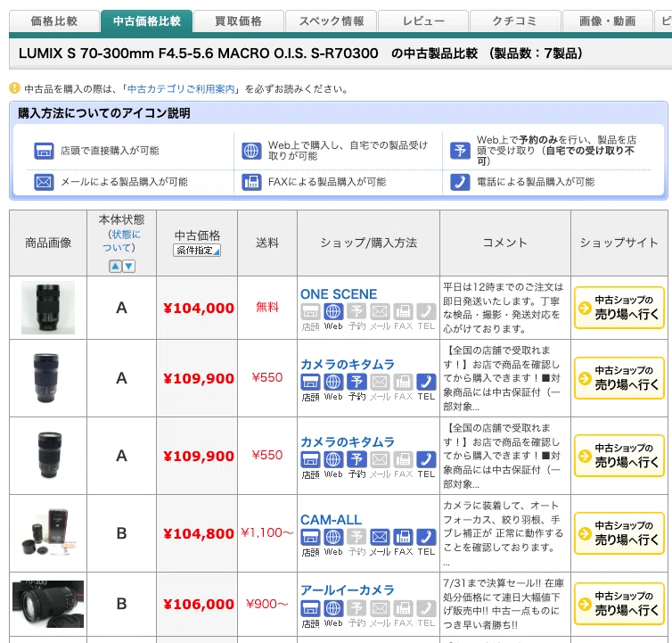The width and height of the screenshot is (672, 643).
Task: Click the store-purchase legend icon
Action: coord(44,151)
